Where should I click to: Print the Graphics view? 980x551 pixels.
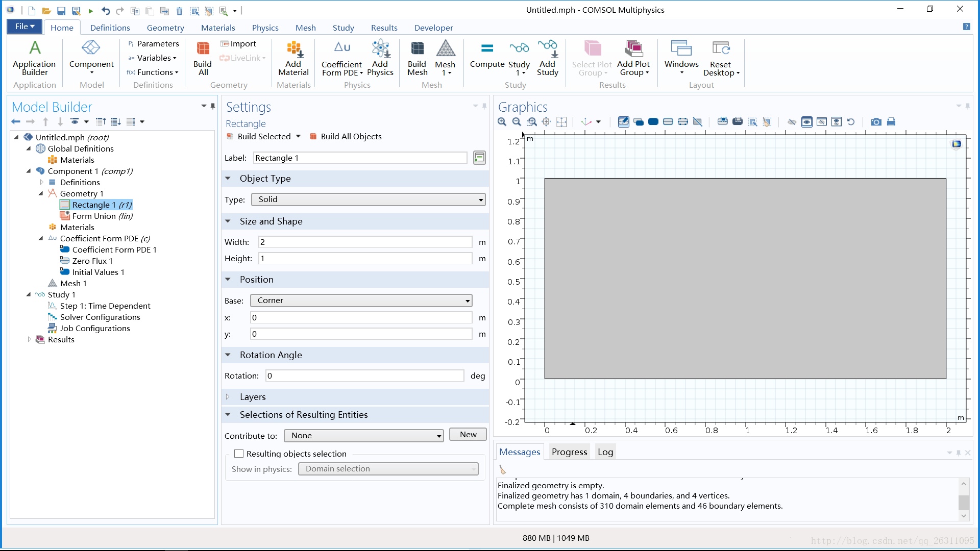point(891,122)
